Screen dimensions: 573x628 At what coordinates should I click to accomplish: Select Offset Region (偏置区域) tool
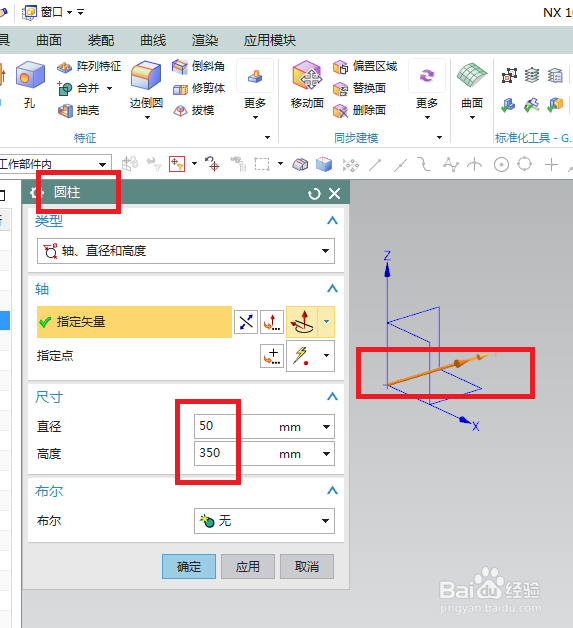[x=365, y=66]
